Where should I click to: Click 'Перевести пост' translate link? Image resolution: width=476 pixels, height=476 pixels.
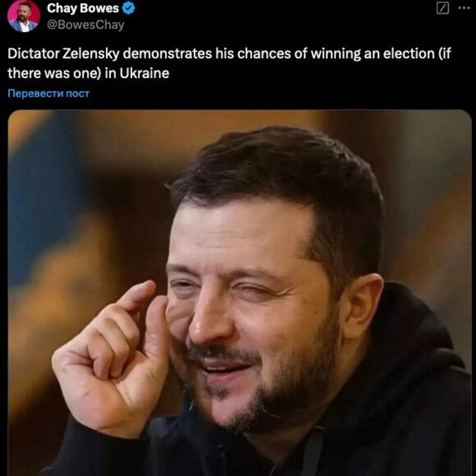(49, 93)
